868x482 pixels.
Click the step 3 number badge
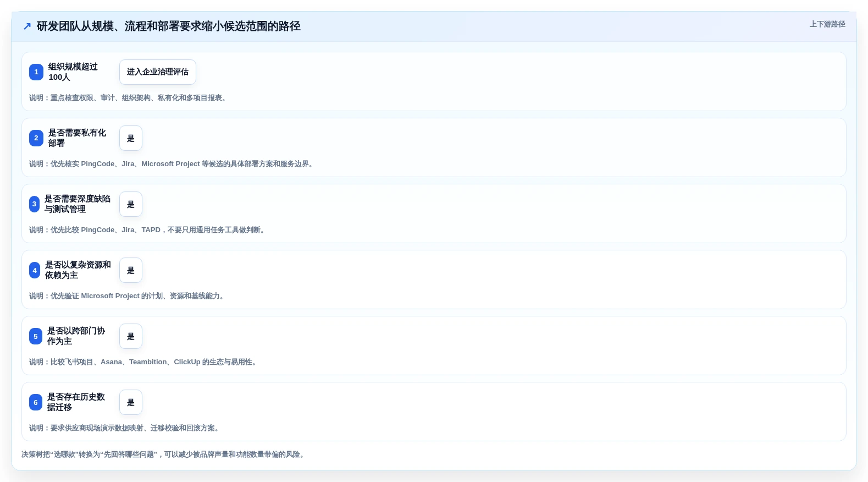(34, 204)
